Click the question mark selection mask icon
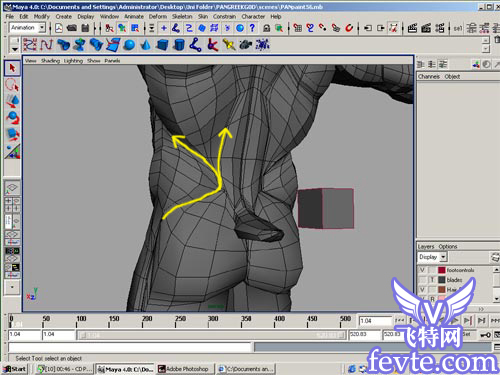The width and height of the screenshot is (500, 375). [252, 28]
